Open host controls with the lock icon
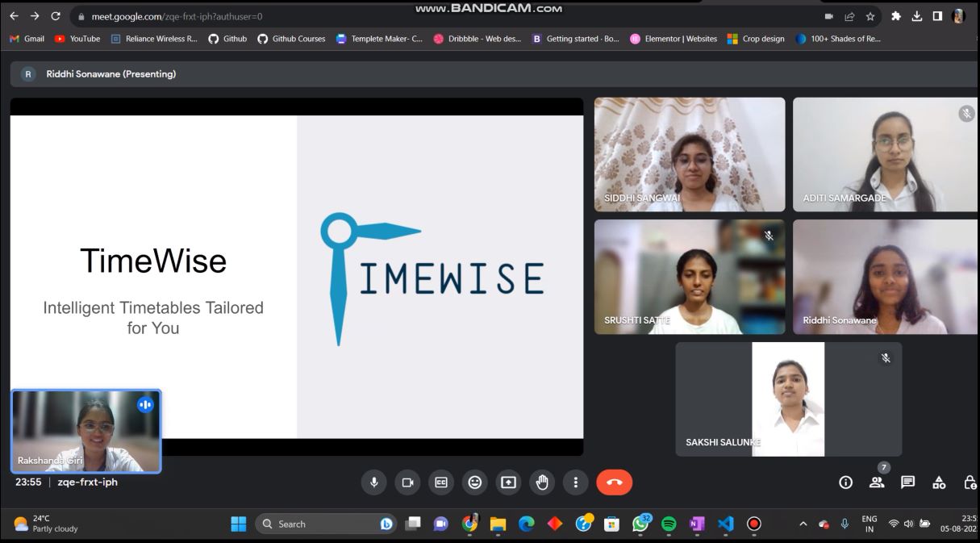This screenshot has height=543, width=980. click(x=970, y=482)
